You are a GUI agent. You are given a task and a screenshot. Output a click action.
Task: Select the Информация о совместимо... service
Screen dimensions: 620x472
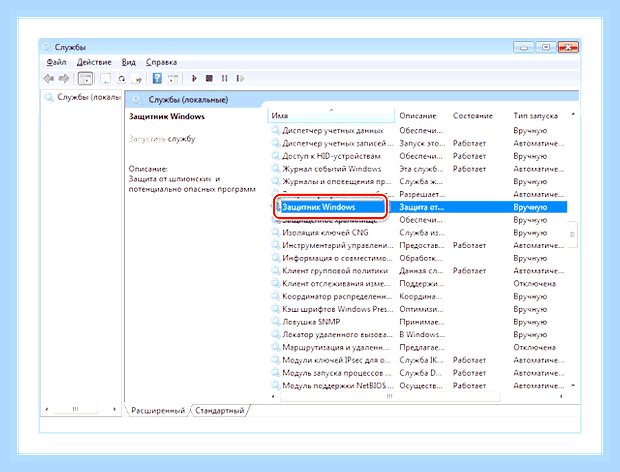(337, 258)
